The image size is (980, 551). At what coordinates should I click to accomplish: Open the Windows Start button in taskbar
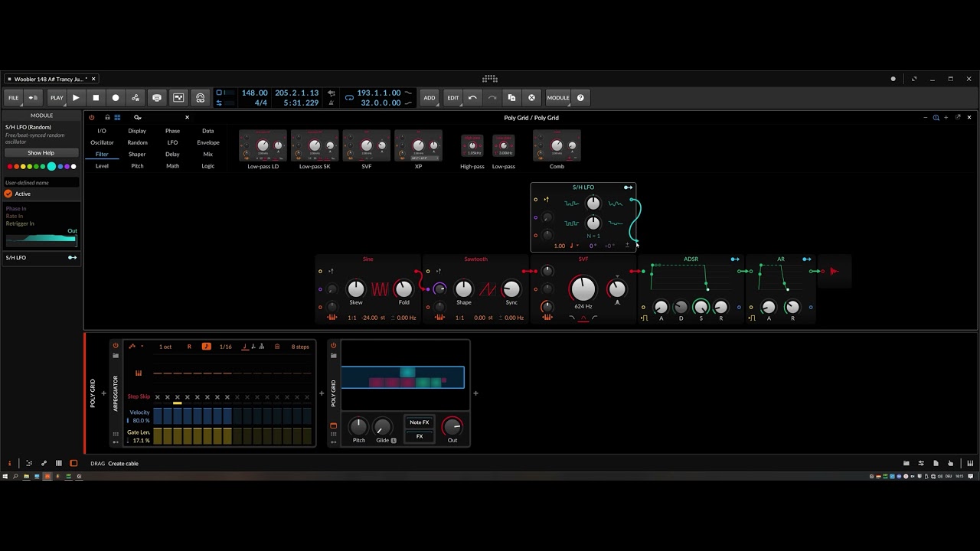(5, 476)
